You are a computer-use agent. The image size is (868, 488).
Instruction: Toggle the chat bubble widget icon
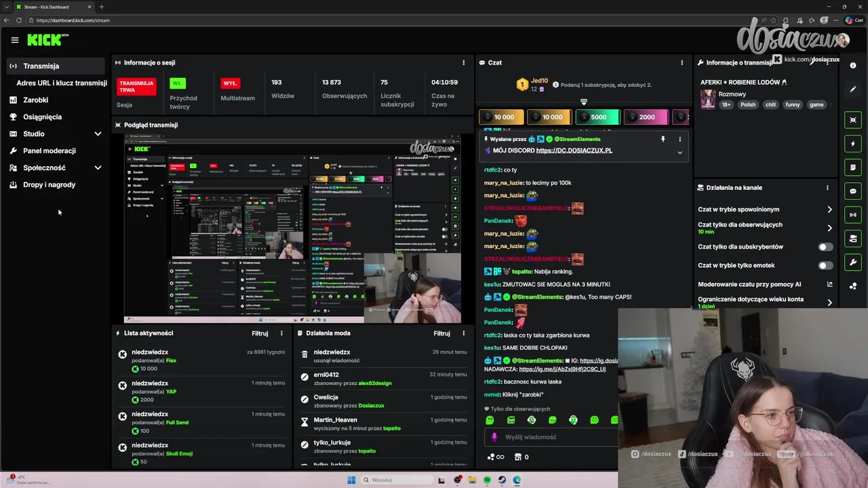853,191
